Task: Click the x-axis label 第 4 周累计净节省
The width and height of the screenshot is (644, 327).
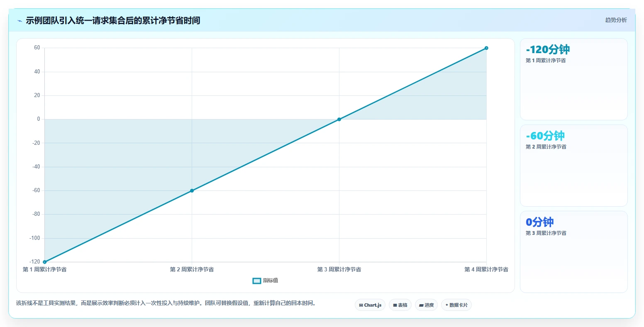Action: 486,270
